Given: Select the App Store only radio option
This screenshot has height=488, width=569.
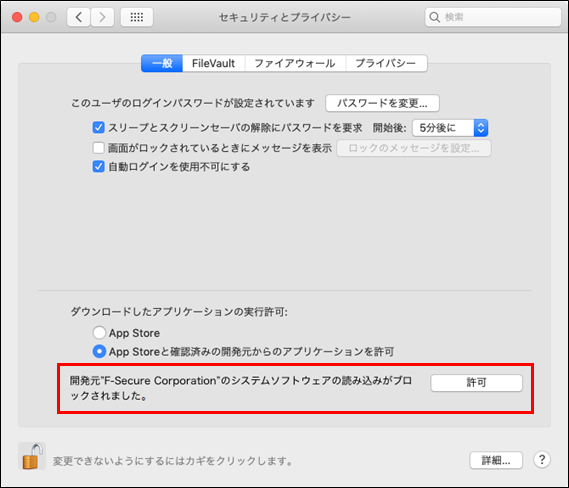Looking at the screenshot, I should (x=99, y=333).
